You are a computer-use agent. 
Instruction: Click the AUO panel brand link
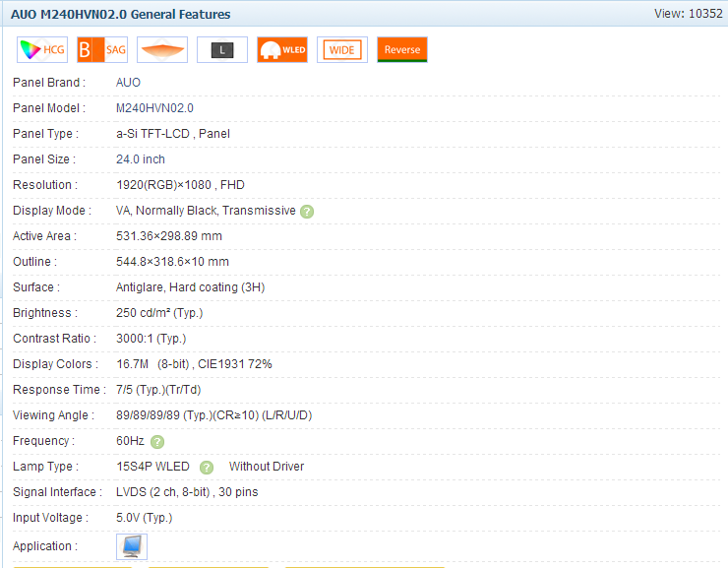point(128,83)
